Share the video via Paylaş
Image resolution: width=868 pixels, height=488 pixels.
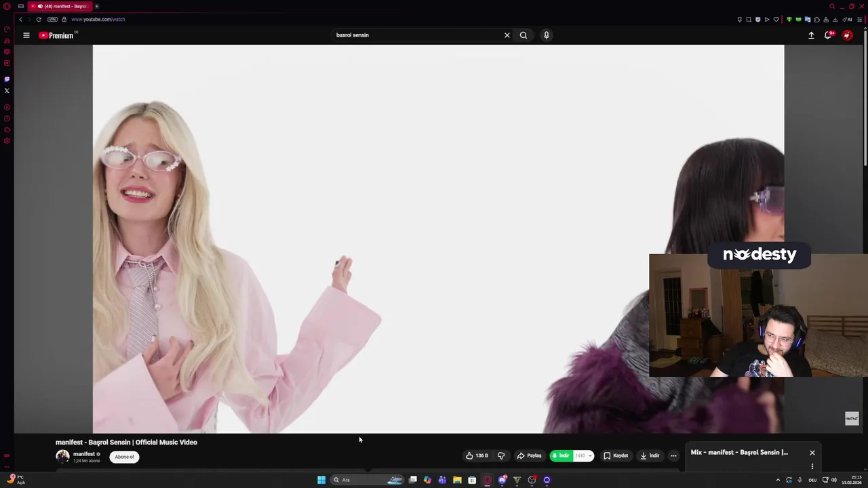529,455
